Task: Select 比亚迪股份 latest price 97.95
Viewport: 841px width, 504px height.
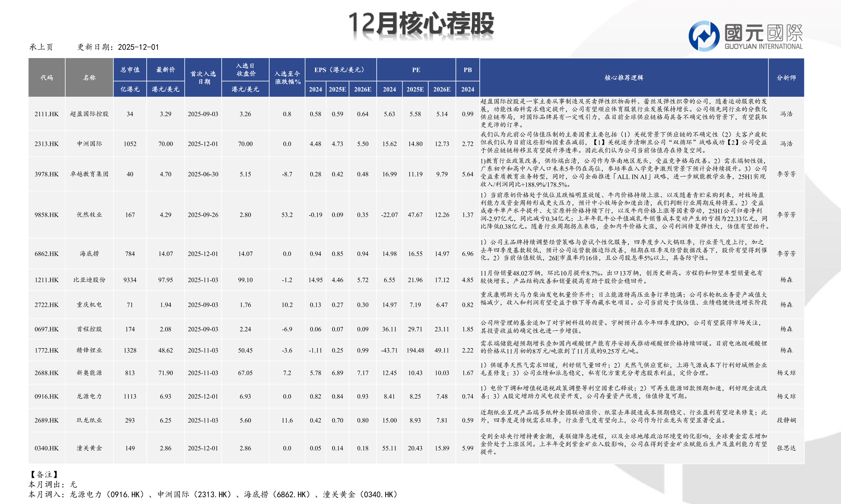Action: [x=165, y=280]
